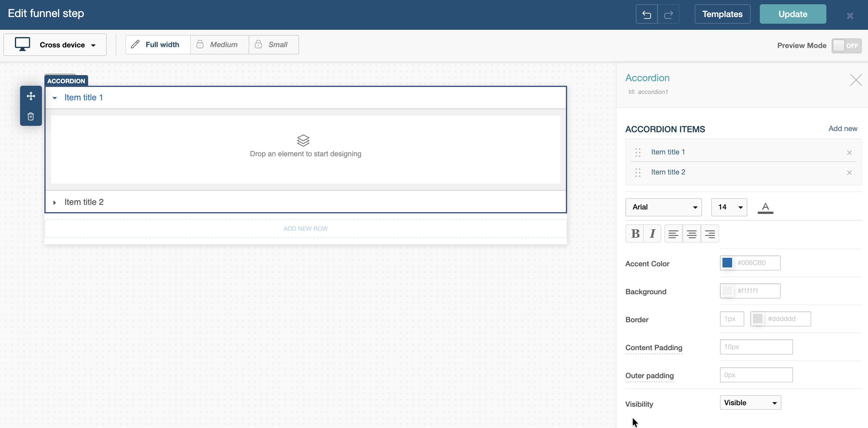This screenshot has width=868, height=428.
Task: Select the Full width tab
Action: click(158, 44)
